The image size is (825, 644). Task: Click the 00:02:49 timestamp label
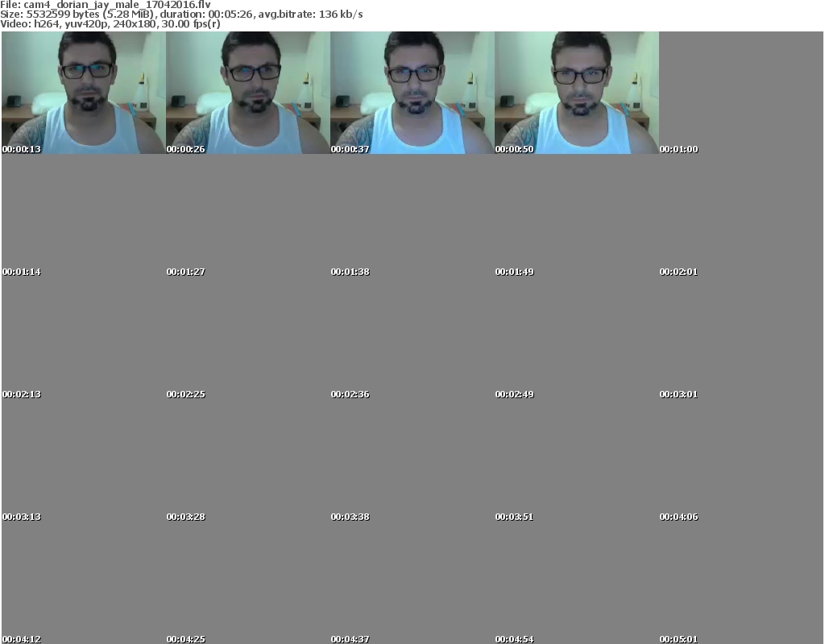[x=515, y=394]
